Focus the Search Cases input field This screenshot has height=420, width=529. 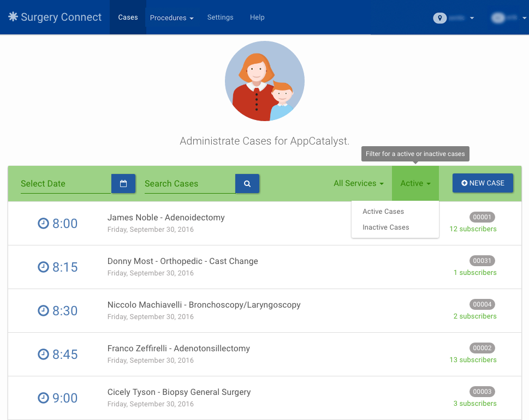[x=190, y=184]
